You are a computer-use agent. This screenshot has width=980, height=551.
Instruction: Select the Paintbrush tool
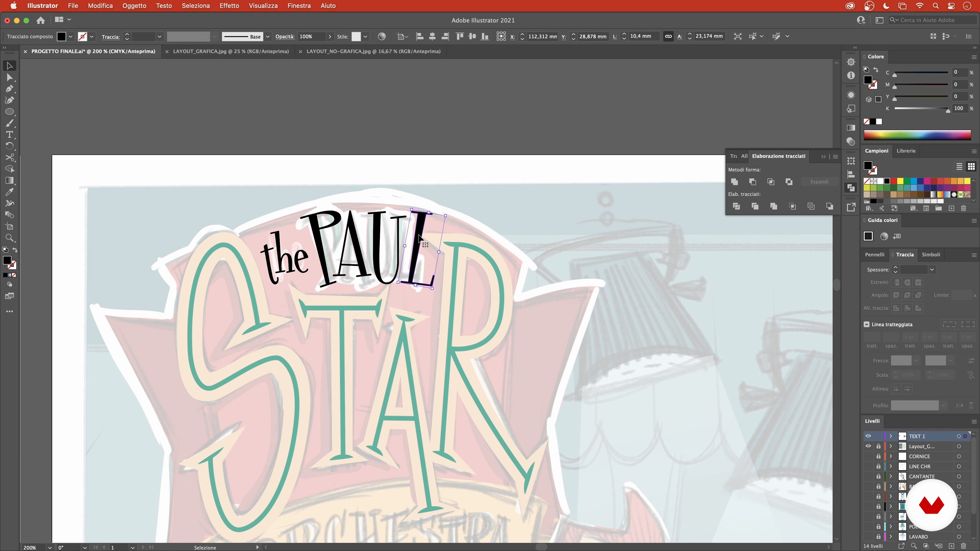tap(9, 123)
